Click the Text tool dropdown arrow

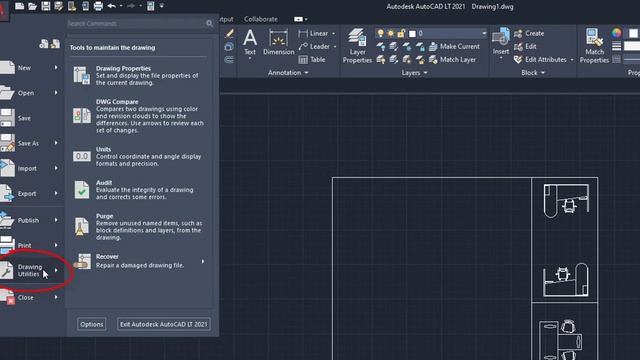250,59
